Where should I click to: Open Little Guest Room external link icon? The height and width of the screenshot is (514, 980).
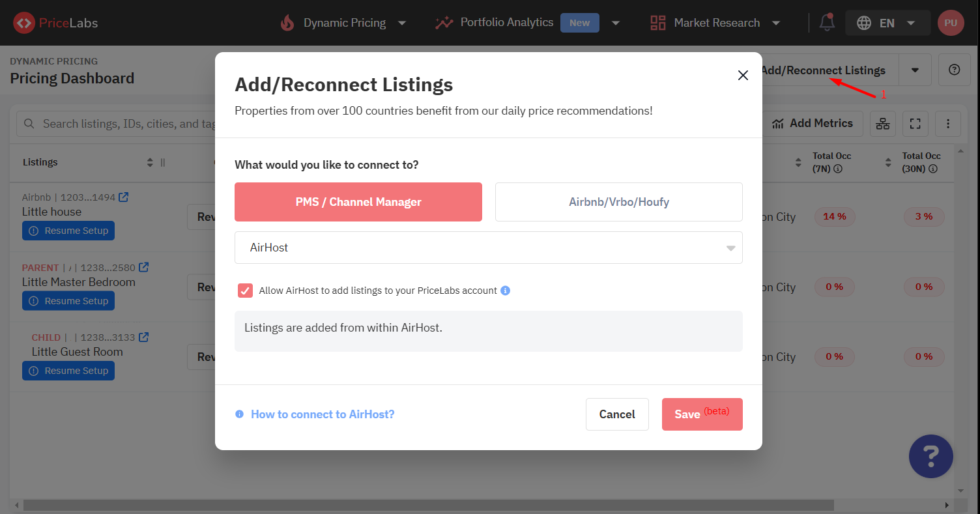pos(144,337)
